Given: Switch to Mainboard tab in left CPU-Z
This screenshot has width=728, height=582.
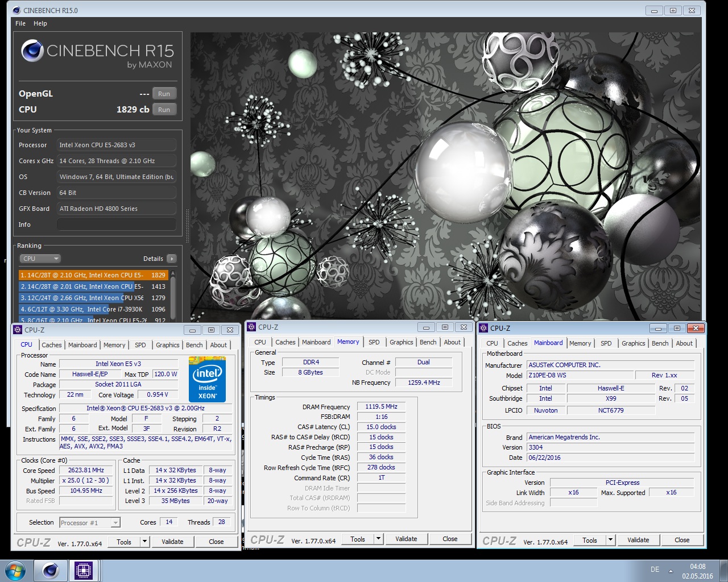Looking at the screenshot, I should tap(82, 345).
